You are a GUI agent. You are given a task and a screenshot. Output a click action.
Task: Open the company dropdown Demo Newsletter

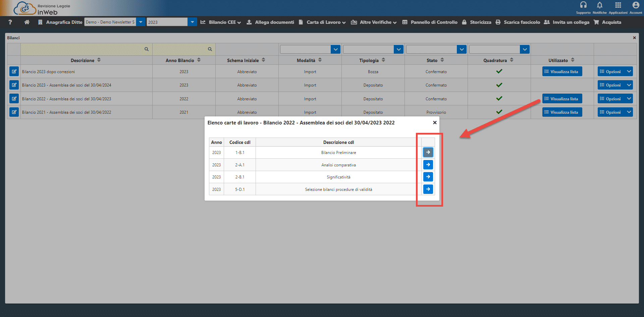coord(141,22)
